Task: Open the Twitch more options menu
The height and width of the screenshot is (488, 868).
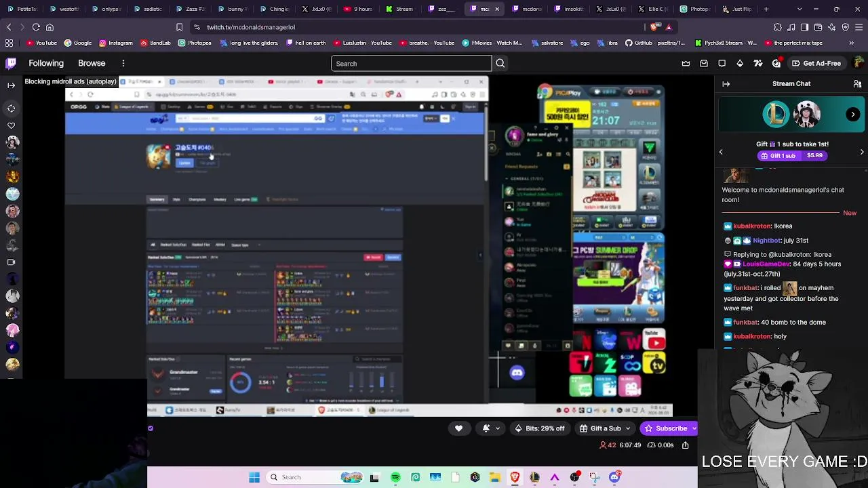Action: pyautogui.click(x=123, y=63)
